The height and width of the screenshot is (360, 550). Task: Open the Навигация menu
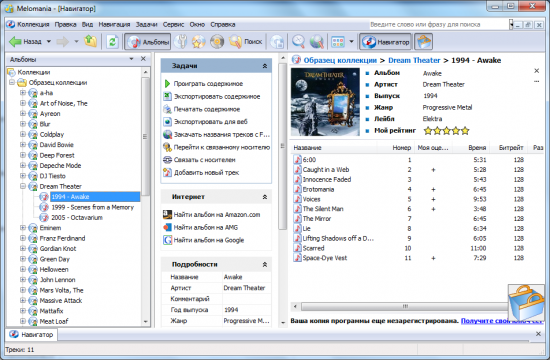[114, 25]
